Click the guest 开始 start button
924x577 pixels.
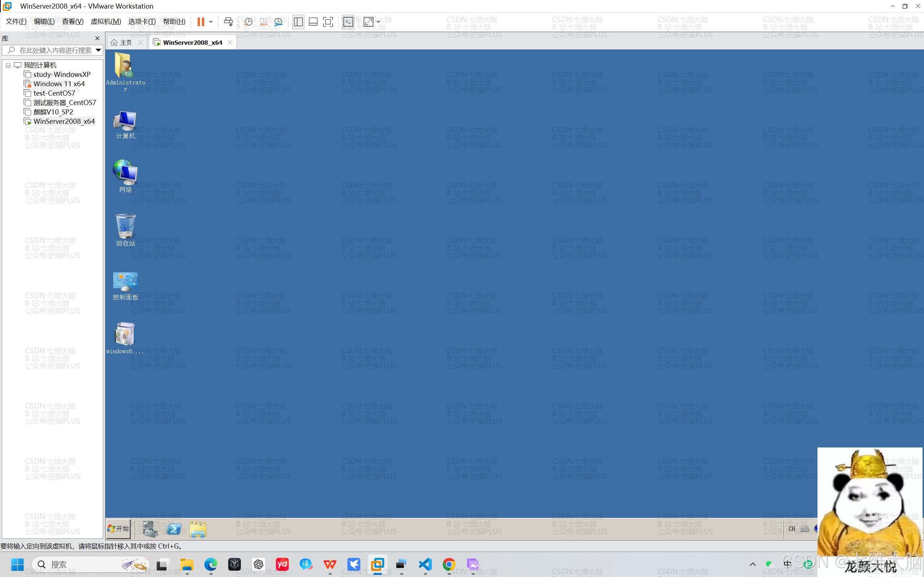[x=118, y=529]
